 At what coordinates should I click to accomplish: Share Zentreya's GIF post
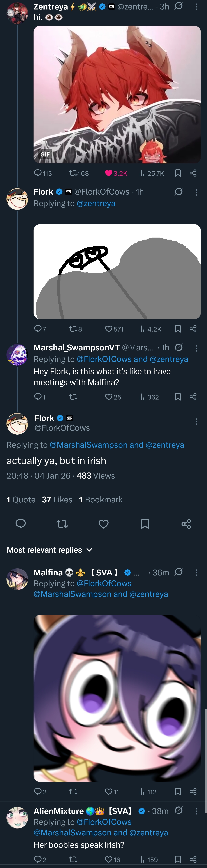[x=193, y=173]
